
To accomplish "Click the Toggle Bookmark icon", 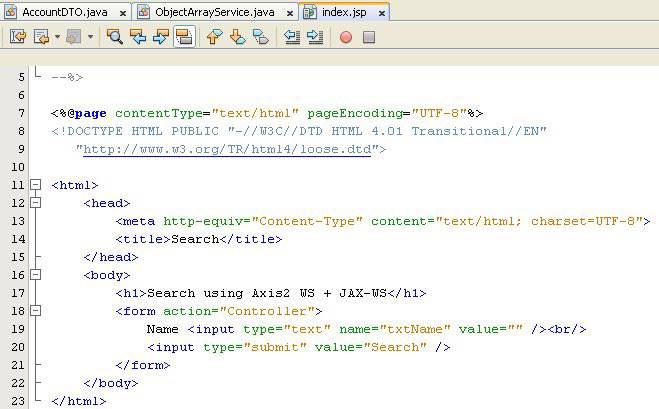I will (x=261, y=37).
